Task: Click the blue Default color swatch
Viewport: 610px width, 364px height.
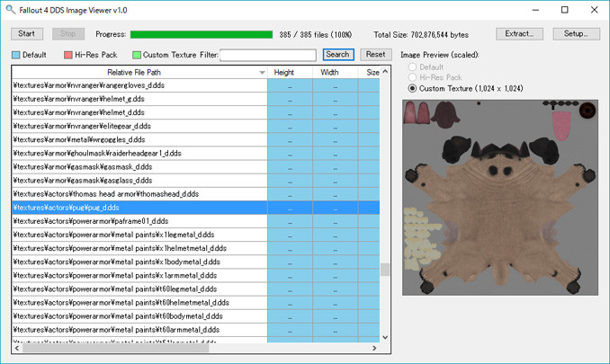Action: [x=15, y=55]
